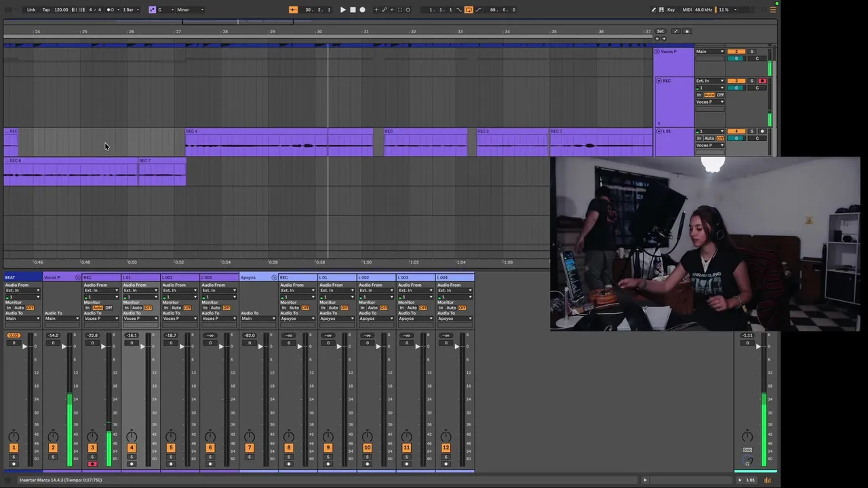Click the Capture MIDI icon
The height and width of the screenshot is (488, 868).
(400, 9)
